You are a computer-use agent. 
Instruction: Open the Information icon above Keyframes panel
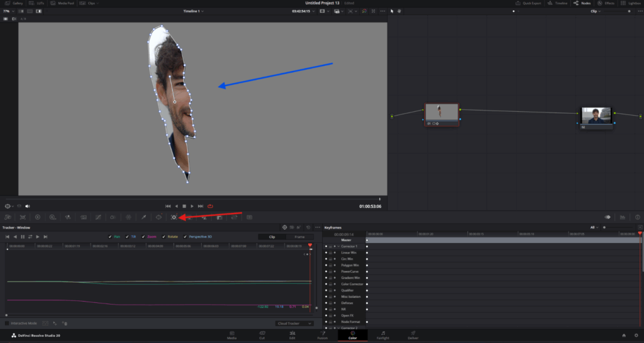638,217
